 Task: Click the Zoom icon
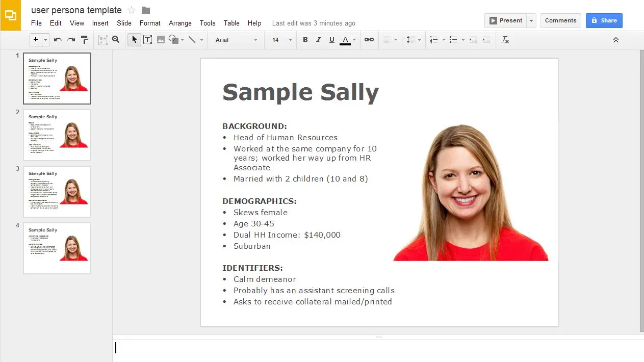(116, 40)
